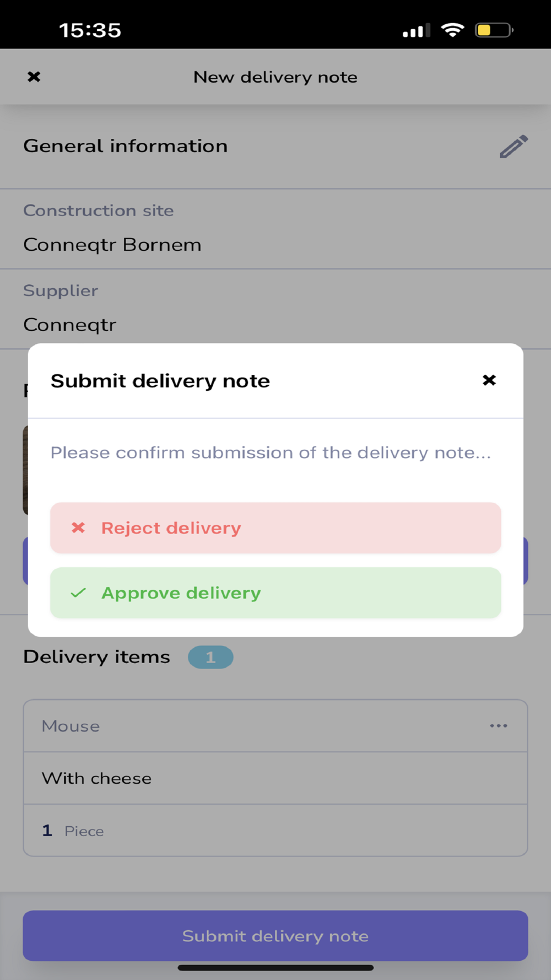Tap the battery indicator icon
This screenshot has width=551, height=980.
494,30
